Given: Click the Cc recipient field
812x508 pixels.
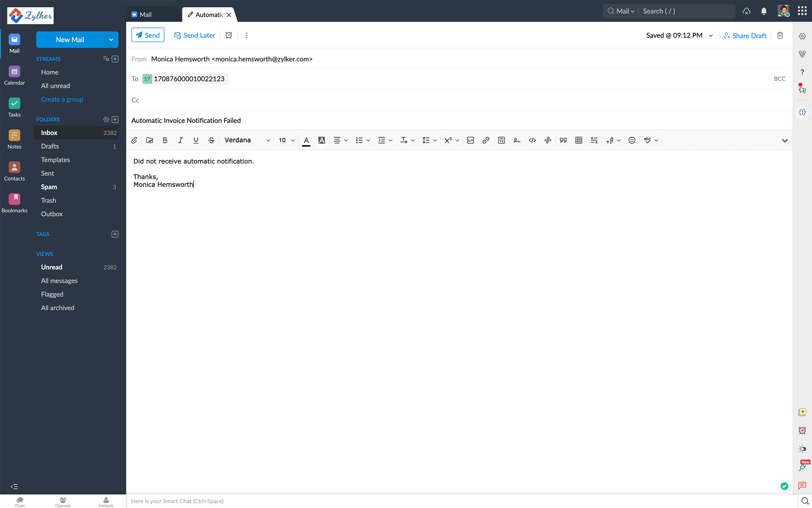Looking at the screenshot, I should (451, 100).
